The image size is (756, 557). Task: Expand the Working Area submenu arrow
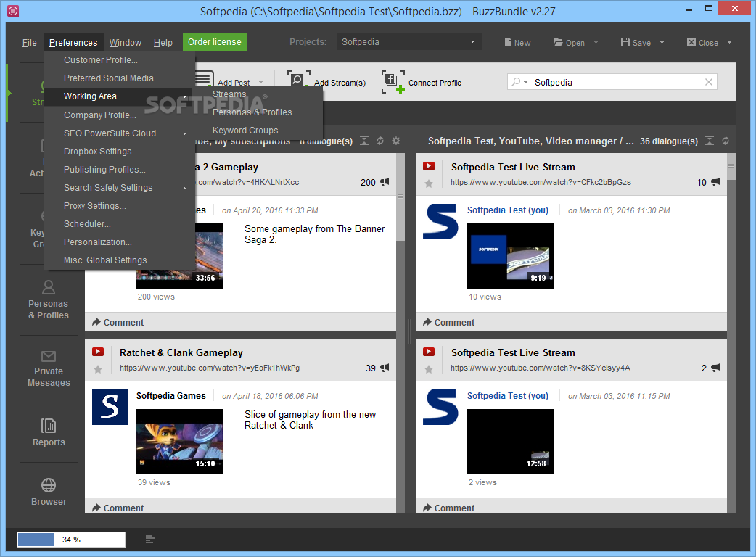(185, 97)
